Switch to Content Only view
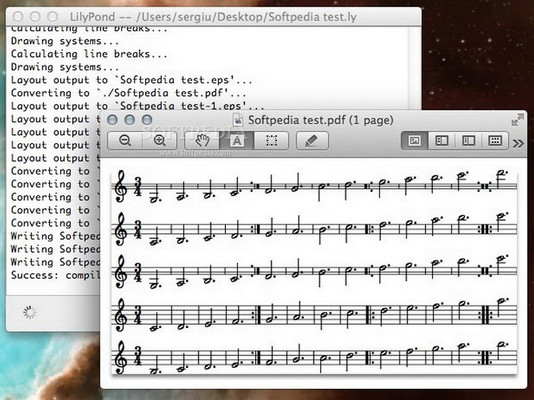Viewport: 534px width, 400px height. (x=414, y=141)
